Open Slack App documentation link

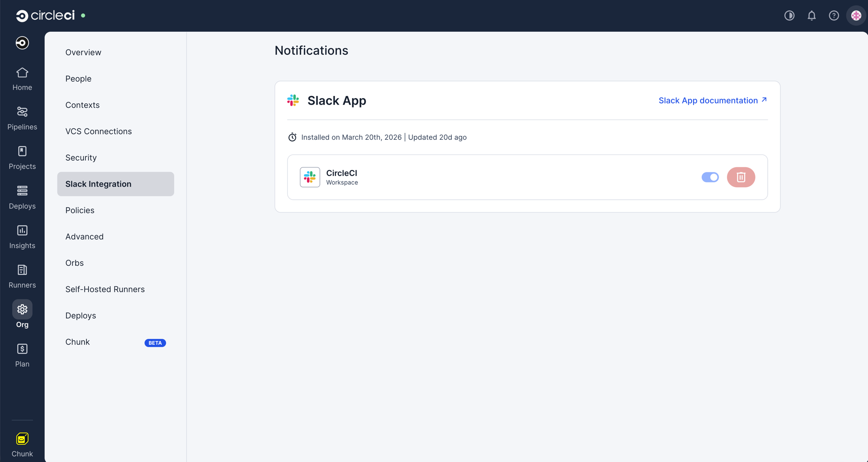713,100
